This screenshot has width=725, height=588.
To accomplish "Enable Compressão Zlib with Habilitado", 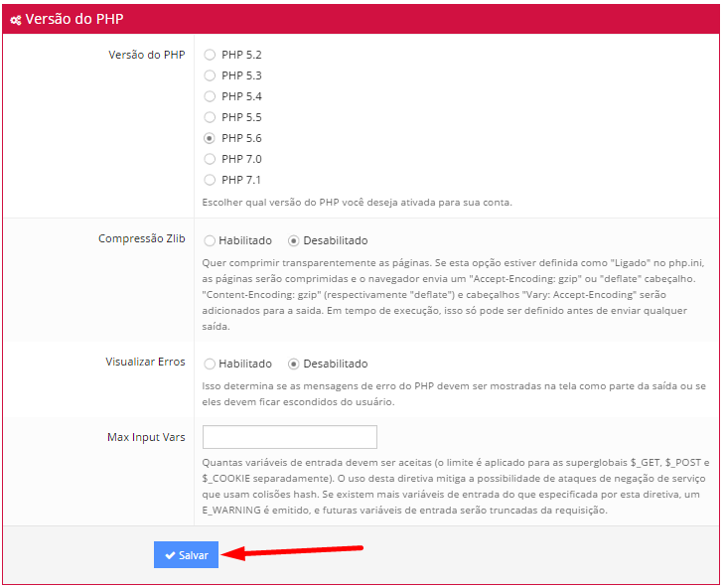I will (210, 240).
